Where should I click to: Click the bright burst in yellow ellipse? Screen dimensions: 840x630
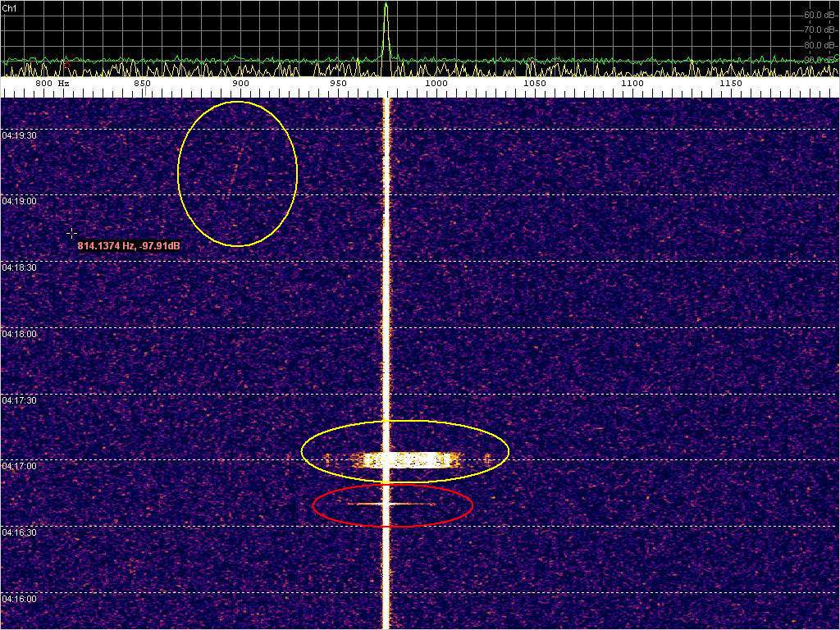pyautogui.click(x=406, y=459)
